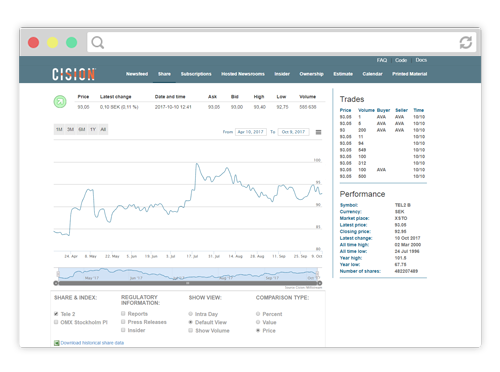The width and height of the screenshot is (500, 372).
Task: Select the All range button
Action: pos(103,129)
